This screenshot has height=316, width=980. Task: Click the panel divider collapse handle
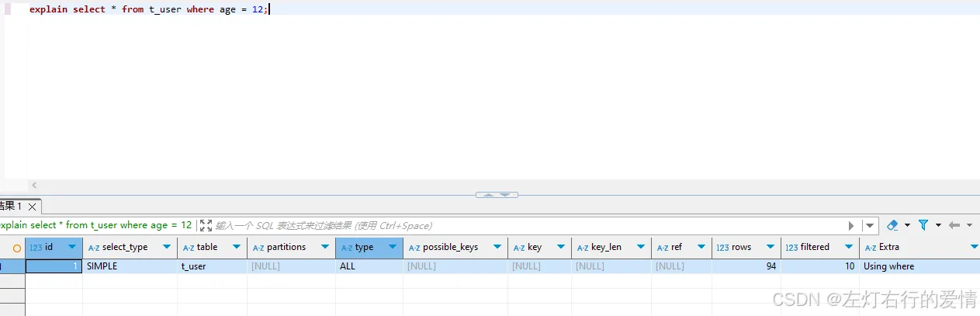[497, 195]
